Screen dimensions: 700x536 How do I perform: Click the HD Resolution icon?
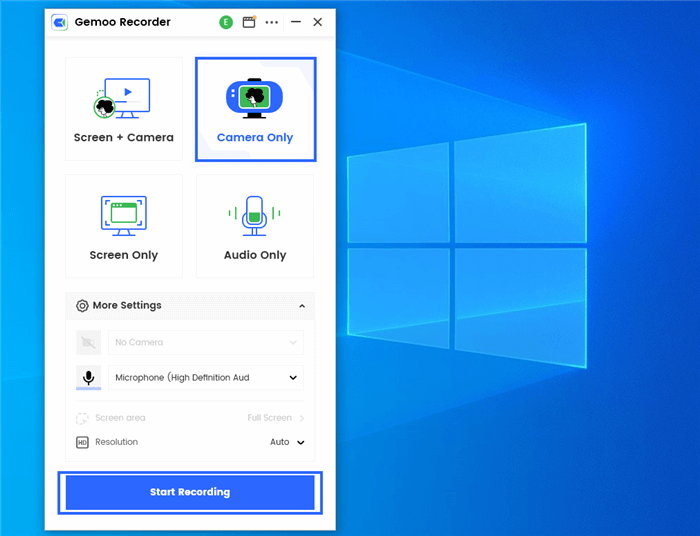pyautogui.click(x=82, y=442)
